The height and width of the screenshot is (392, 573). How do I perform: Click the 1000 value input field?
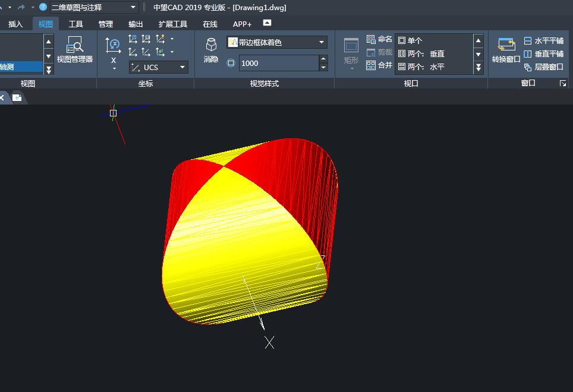coord(278,63)
